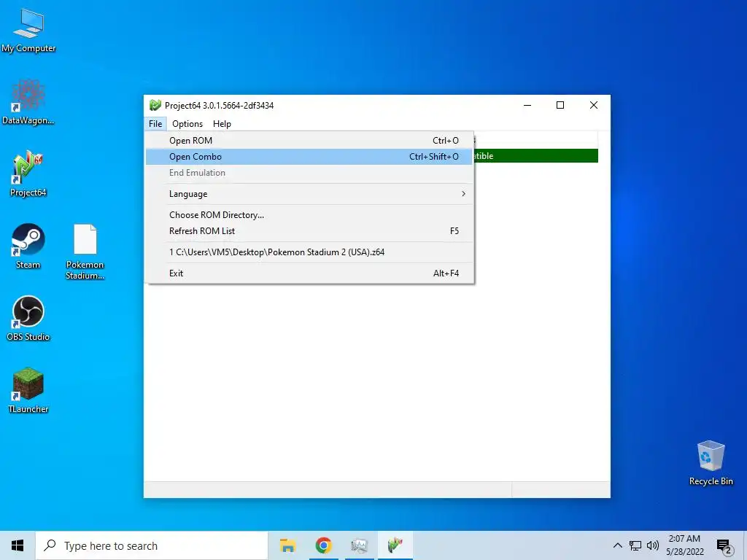Screen dimensions: 747x560
Task: Close the Project64 window
Action: click(594, 105)
